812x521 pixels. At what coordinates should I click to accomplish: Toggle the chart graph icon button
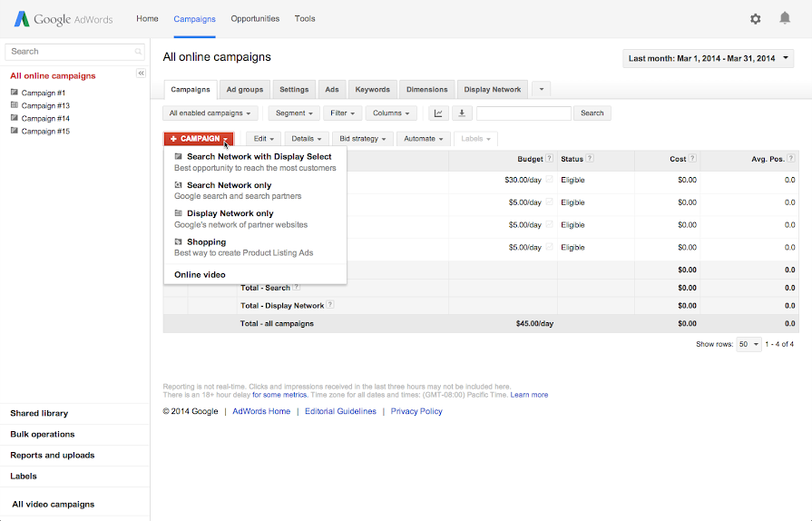[438, 113]
